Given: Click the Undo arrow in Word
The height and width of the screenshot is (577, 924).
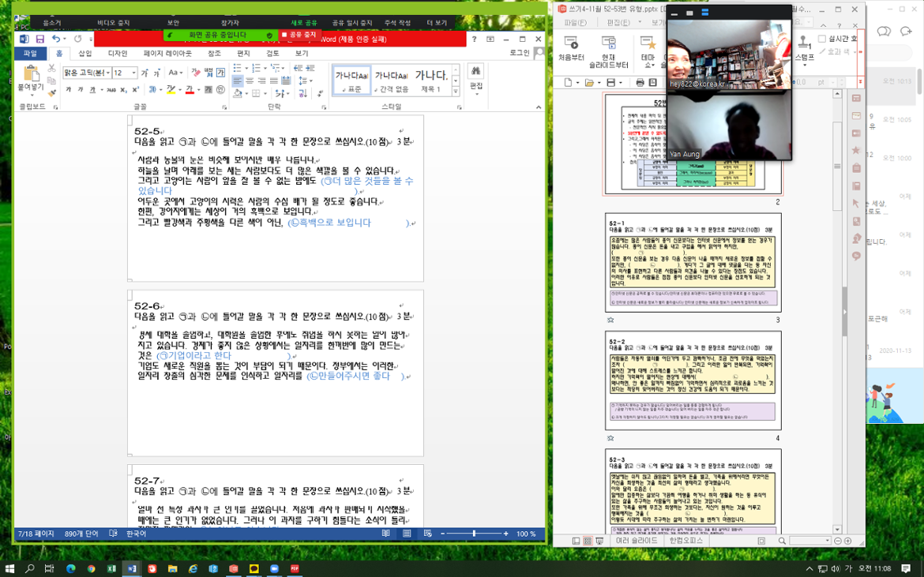Looking at the screenshot, I should 55,39.
